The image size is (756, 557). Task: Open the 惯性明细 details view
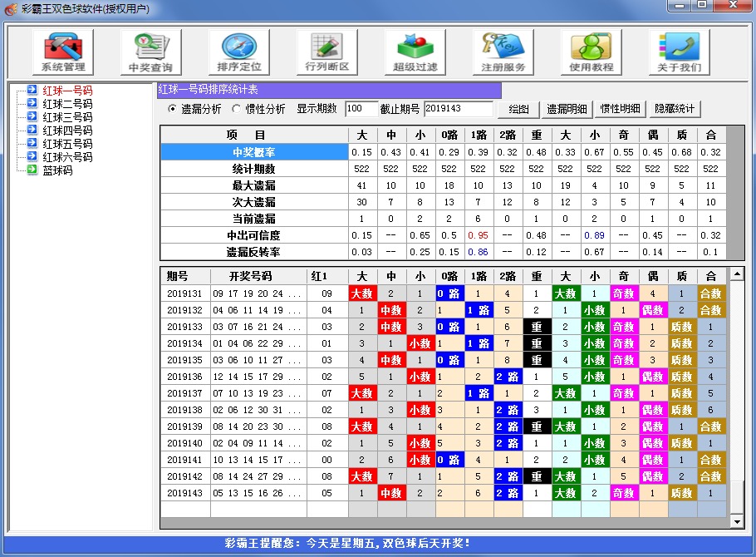621,108
